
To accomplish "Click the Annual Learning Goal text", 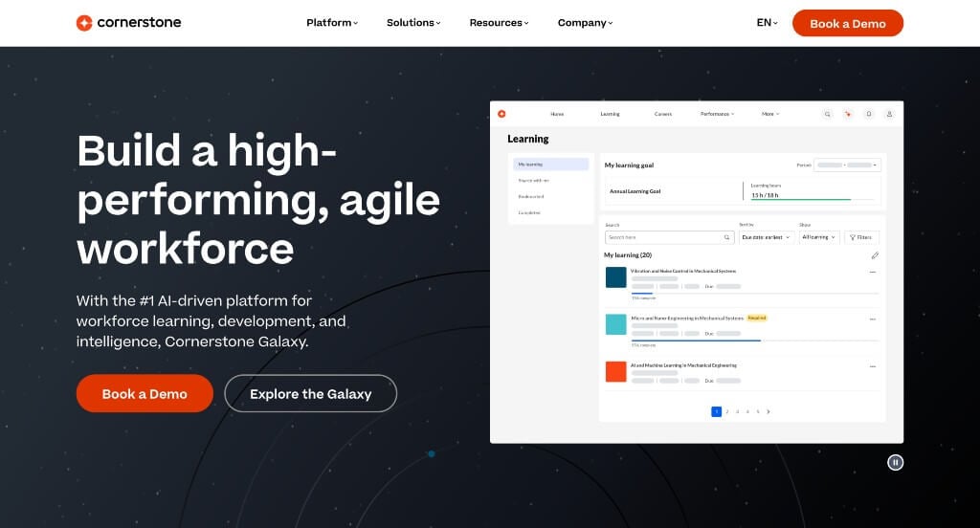I will click(x=635, y=191).
